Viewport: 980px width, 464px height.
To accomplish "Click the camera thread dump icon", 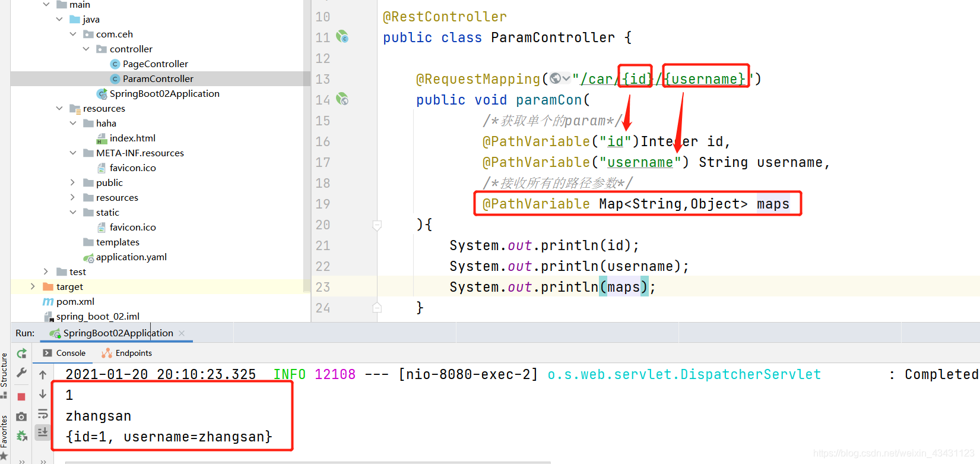I will [21, 416].
